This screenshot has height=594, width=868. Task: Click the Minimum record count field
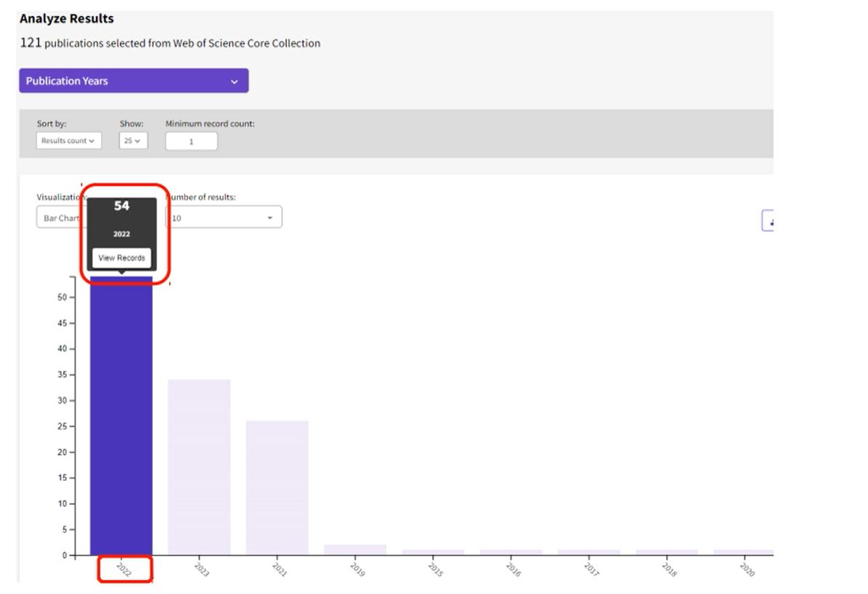(x=191, y=142)
